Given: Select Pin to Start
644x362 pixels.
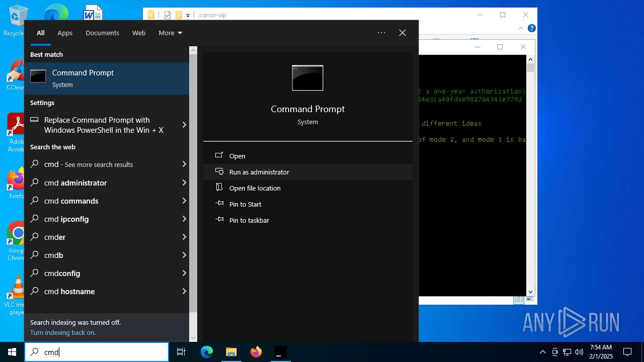Looking at the screenshot, I should [308, 204].
